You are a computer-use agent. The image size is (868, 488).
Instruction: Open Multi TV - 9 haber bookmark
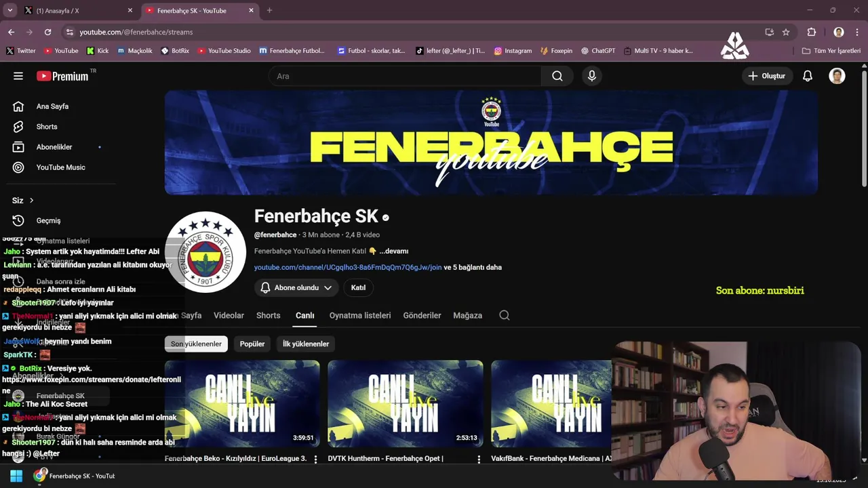[658, 51]
